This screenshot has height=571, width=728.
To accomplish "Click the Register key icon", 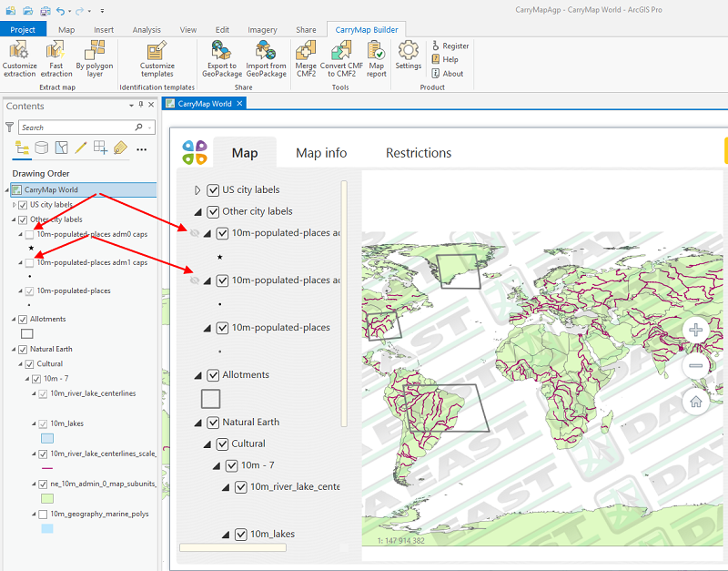I will click(x=436, y=46).
